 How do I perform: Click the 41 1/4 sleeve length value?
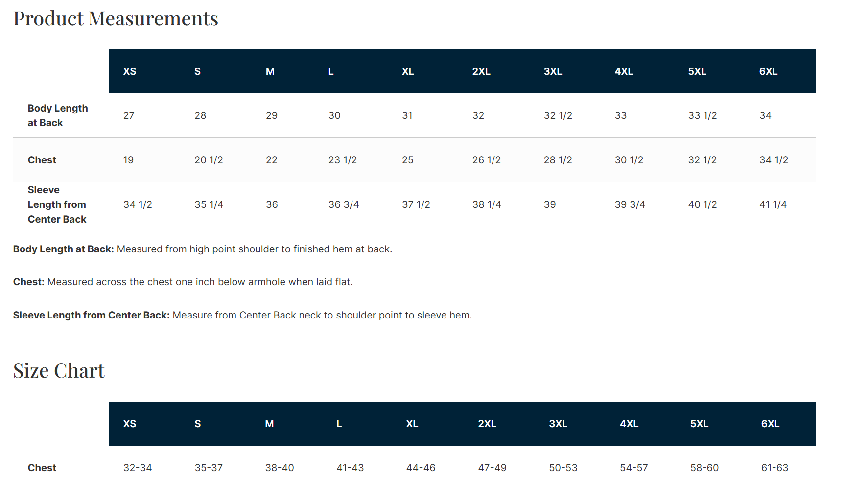(x=773, y=204)
